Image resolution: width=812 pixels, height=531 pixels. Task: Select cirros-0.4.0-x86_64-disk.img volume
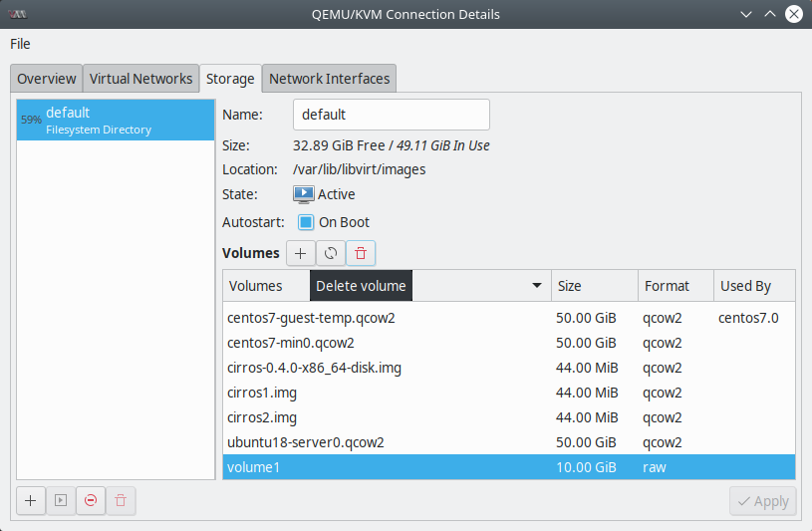[x=509, y=368]
